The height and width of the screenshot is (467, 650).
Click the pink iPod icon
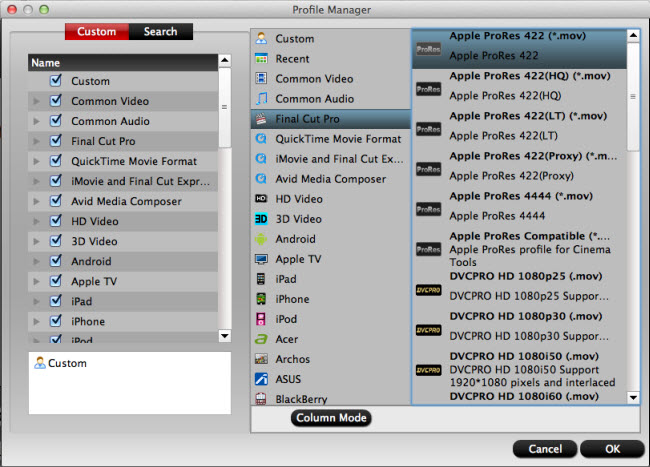pos(261,319)
